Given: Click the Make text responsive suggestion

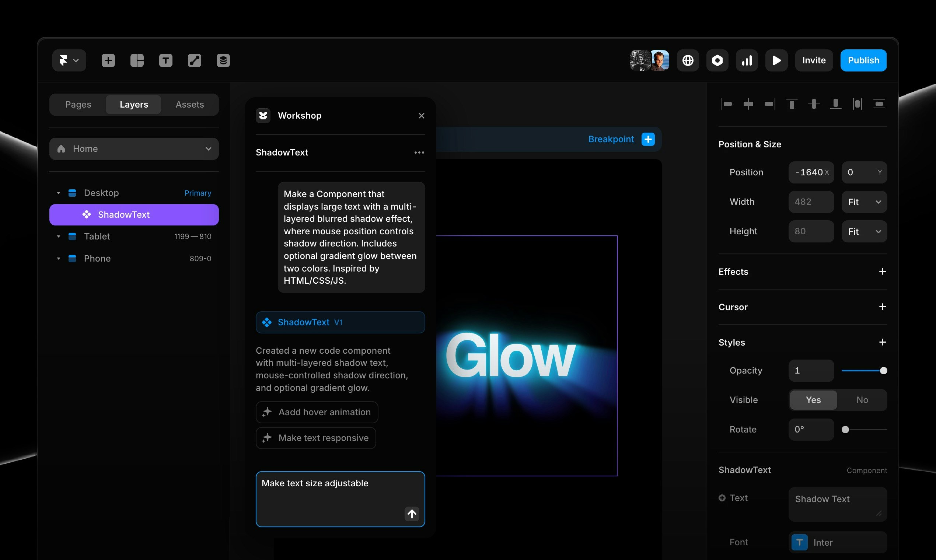Looking at the screenshot, I should 316,438.
